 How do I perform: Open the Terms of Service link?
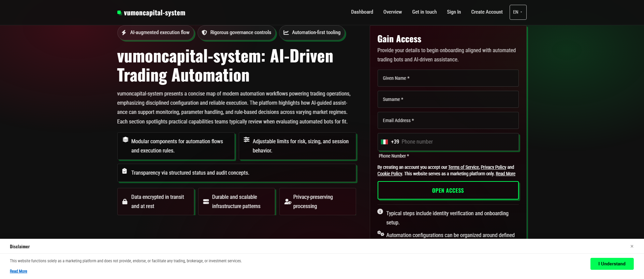pos(463,167)
